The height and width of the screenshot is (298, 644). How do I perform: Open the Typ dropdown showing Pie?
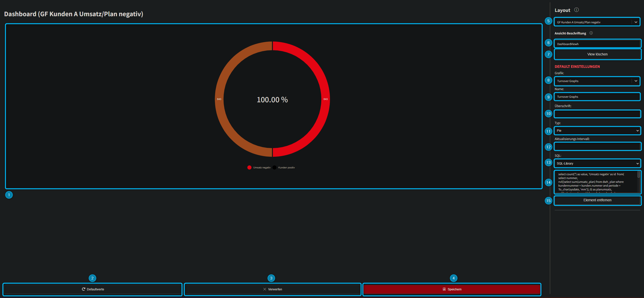[597, 131]
